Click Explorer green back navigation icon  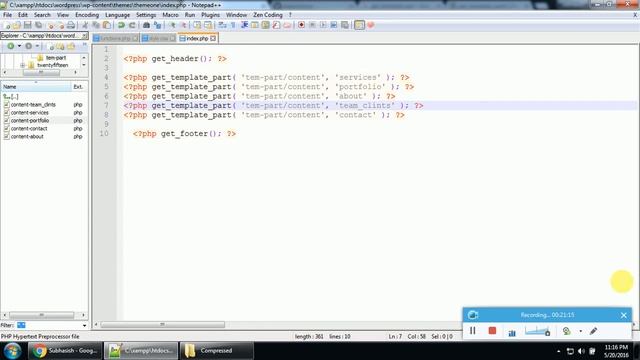tap(11, 46)
